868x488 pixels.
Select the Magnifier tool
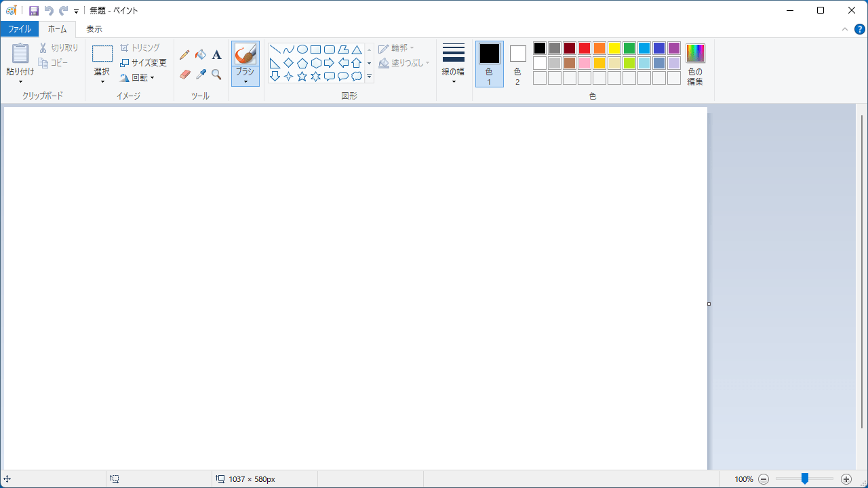coord(216,75)
